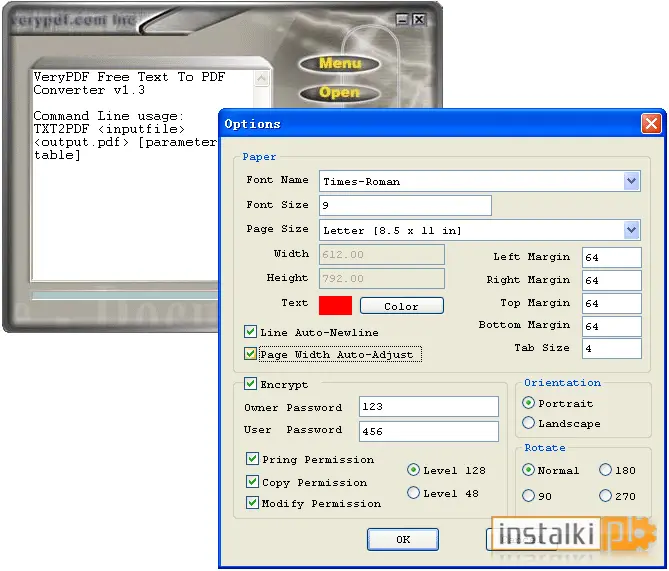Screen dimensions: 669x571
Task: Open the Page Size dropdown arrow
Action: (x=631, y=230)
